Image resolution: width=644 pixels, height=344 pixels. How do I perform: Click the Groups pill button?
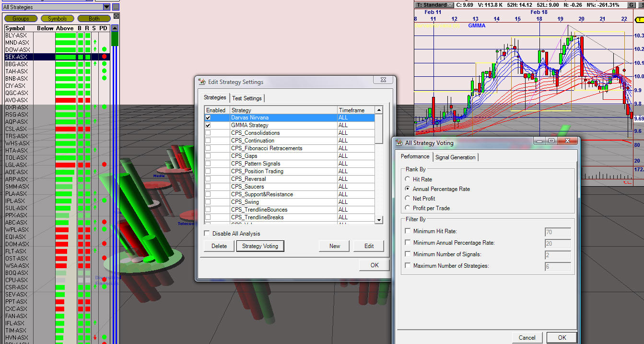[x=21, y=19]
